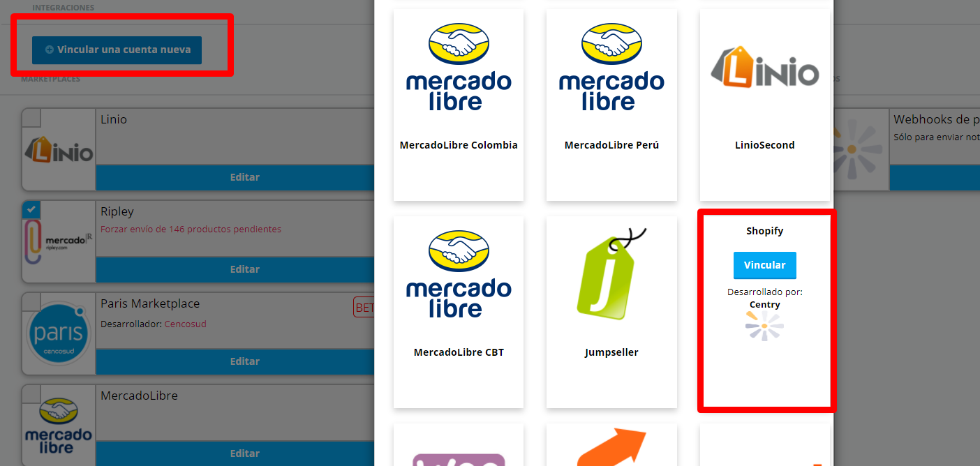The image size is (980, 466).
Task: Open the Cencosud developer link
Action: (x=185, y=324)
